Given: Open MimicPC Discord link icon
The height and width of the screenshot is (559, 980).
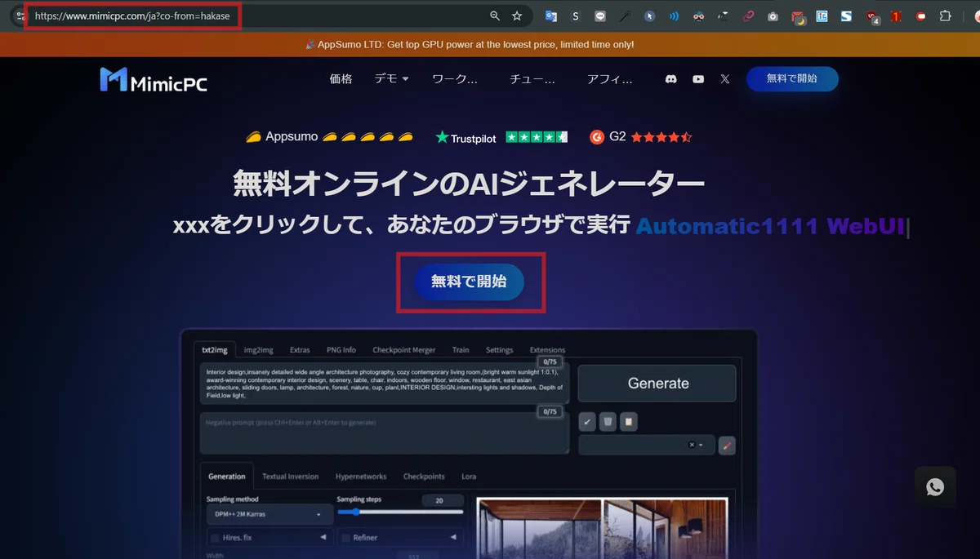Looking at the screenshot, I should (x=671, y=79).
